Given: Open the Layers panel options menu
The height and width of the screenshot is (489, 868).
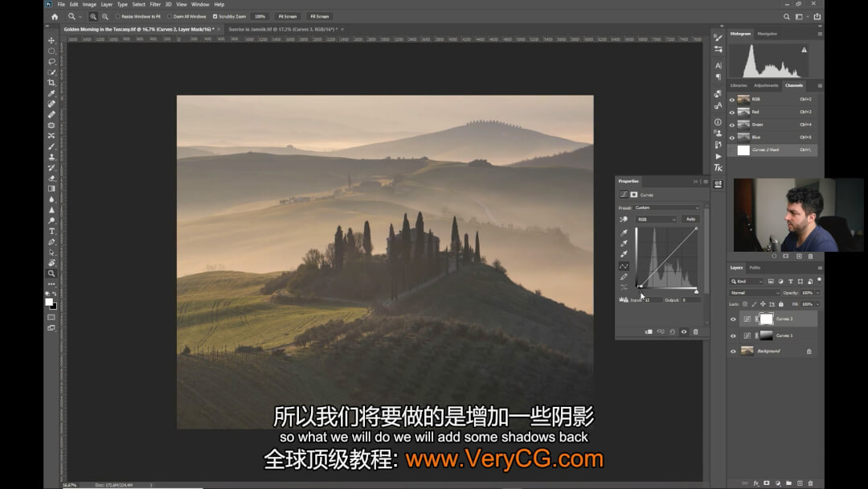Looking at the screenshot, I should click(820, 268).
